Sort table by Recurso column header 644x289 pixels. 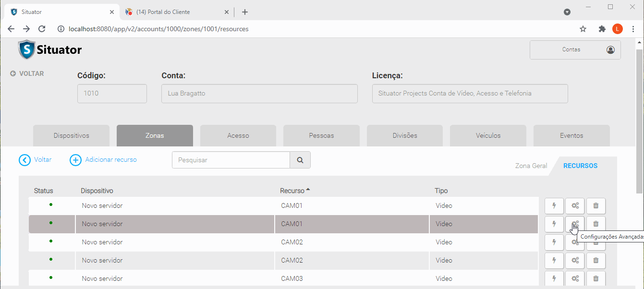pos(292,191)
